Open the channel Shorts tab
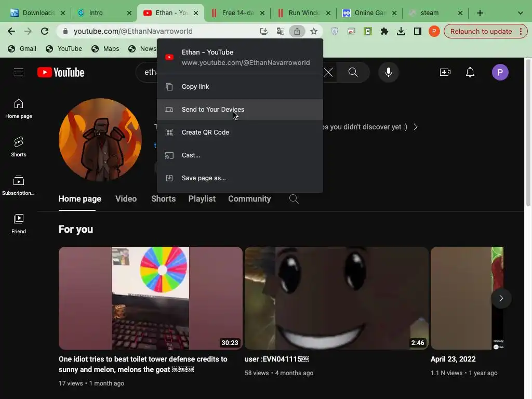The image size is (532, 399). 163,199
